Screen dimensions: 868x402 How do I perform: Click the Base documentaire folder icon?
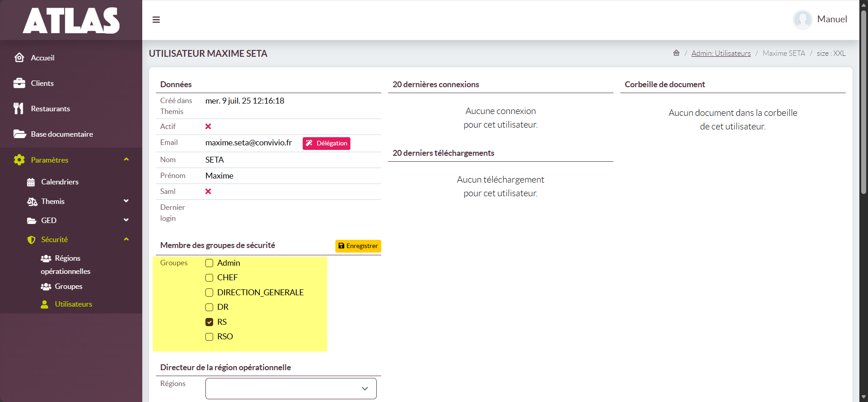pyautogui.click(x=20, y=134)
